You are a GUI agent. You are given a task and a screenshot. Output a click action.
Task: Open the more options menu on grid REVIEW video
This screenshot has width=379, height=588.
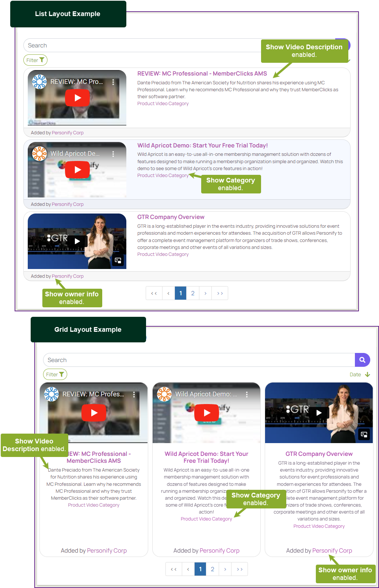tap(134, 395)
